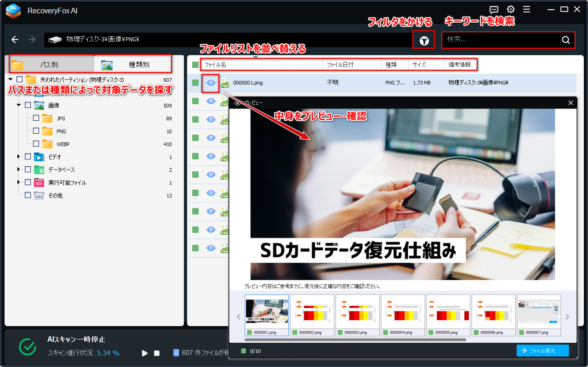The width and height of the screenshot is (588, 367).
Task: Click the ビデオ category icon
Action: pos(39,157)
